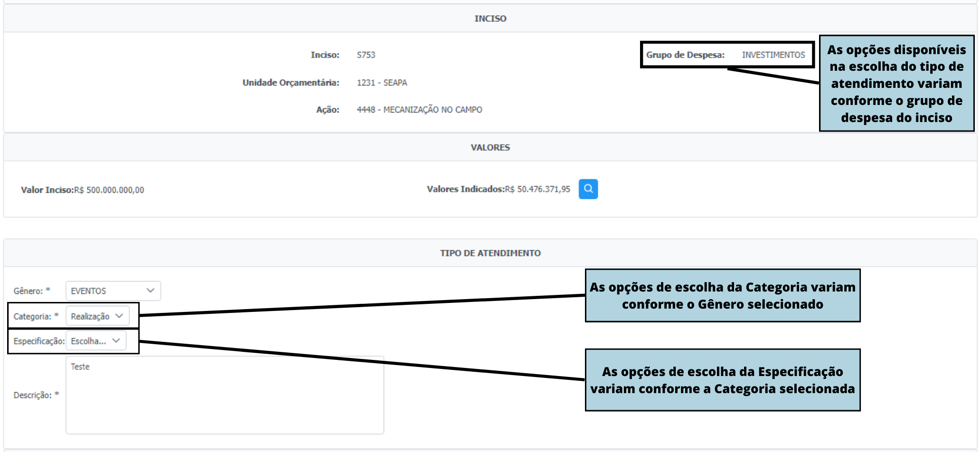Click the TIPO DE ATENDIMENTO section header
The height and width of the screenshot is (452, 980).
click(490, 253)
